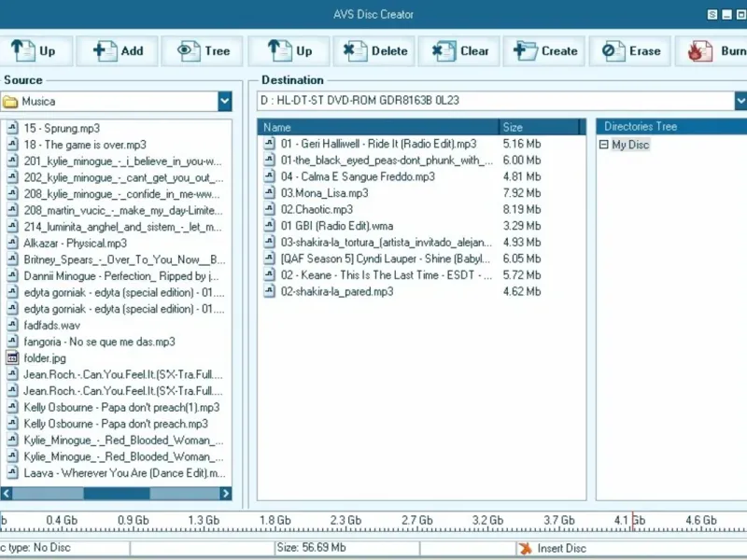Screen dimensions: 747x560
Task: Clear the disc list with Clear
Action: tap(459, 51)
